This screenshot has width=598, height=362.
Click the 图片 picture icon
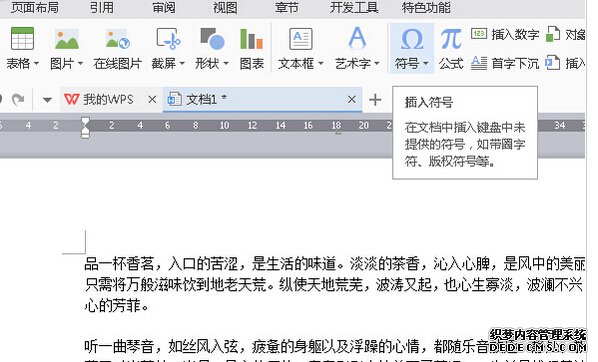tap(67, 39)
